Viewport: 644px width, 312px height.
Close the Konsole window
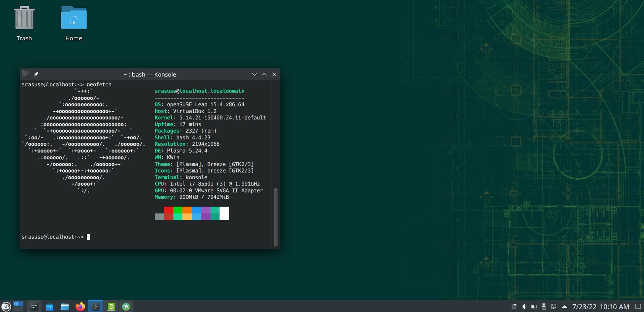(x=274, y=74)
